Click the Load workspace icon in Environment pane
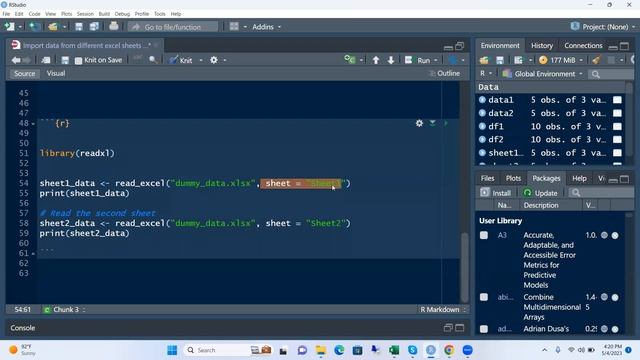The image size is (640, 360). coord(484,60)
